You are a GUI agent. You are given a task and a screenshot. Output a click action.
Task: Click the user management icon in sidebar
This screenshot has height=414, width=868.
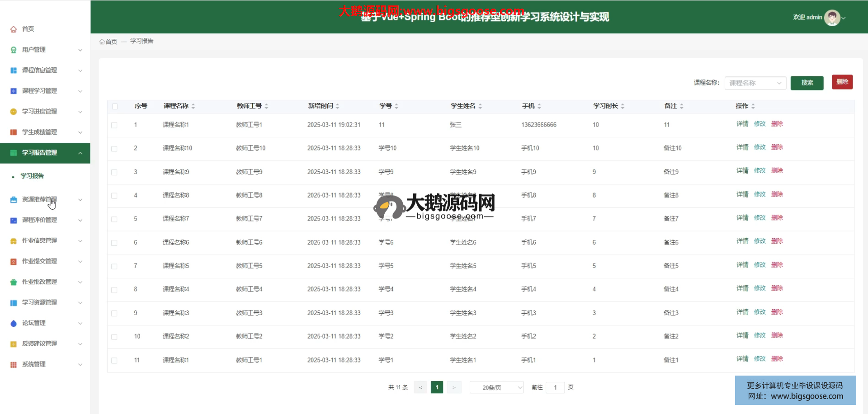pos(14,50)
